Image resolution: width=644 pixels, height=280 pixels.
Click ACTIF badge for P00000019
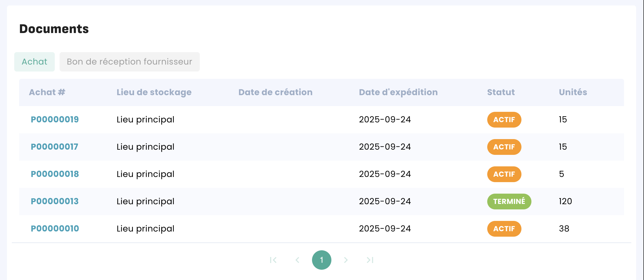tap(504, 120)
